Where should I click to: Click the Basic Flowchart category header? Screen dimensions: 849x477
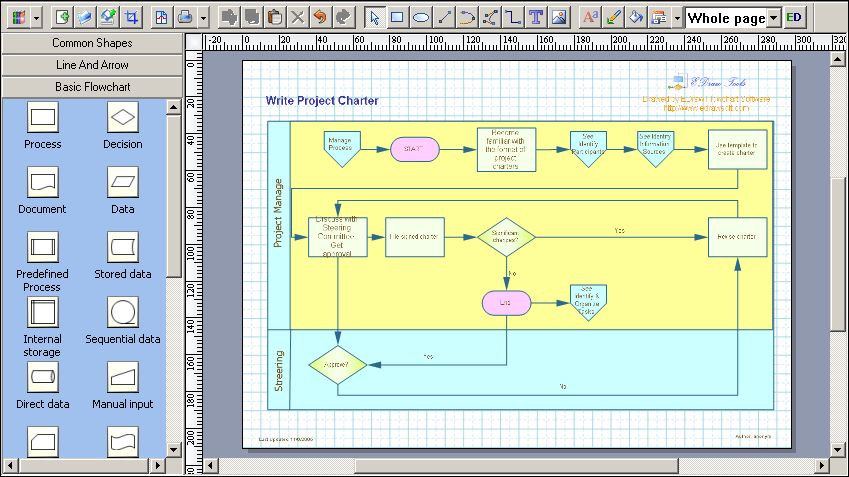(x=93, y=87)
